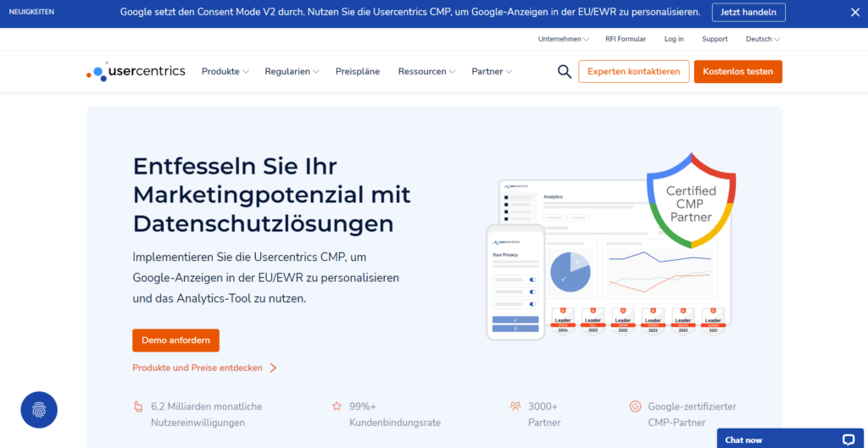Open the Deutsch language selector
The height and width of the screenshot is (448, 868).
763,39
